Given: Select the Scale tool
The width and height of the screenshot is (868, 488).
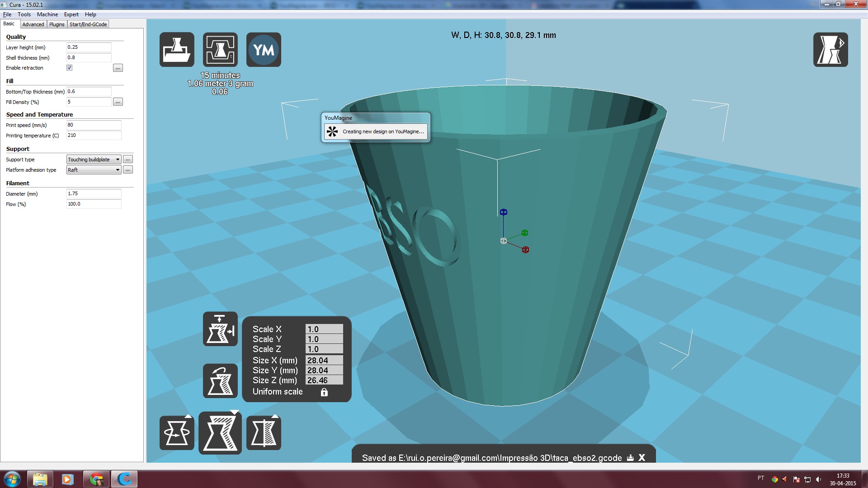Looking at the screenshot, I should point(220,433).
